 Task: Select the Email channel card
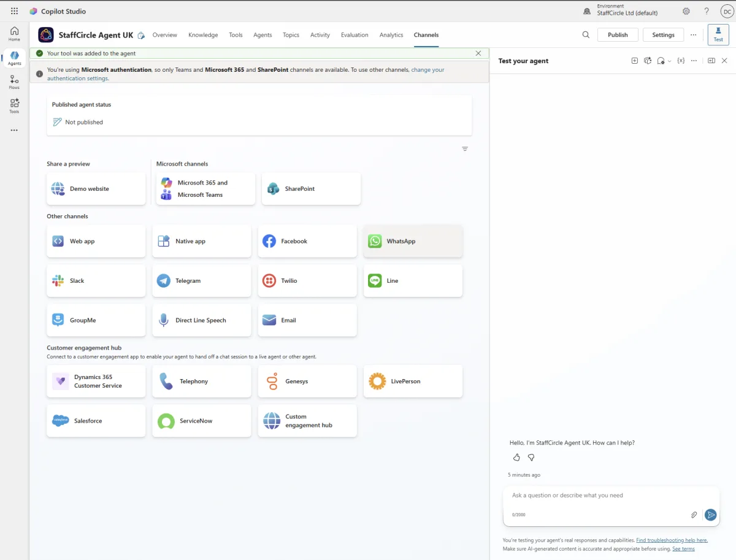point(307,320)
